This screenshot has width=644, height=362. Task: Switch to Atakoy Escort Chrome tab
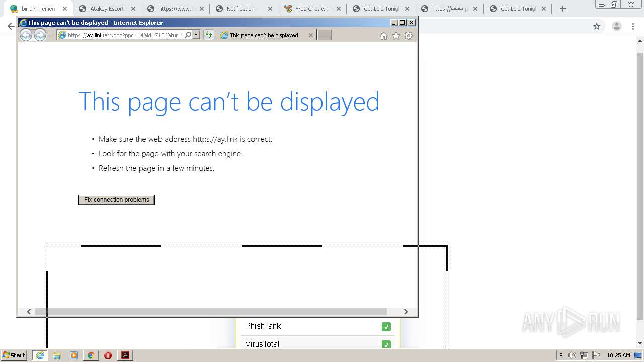(107, 9)
